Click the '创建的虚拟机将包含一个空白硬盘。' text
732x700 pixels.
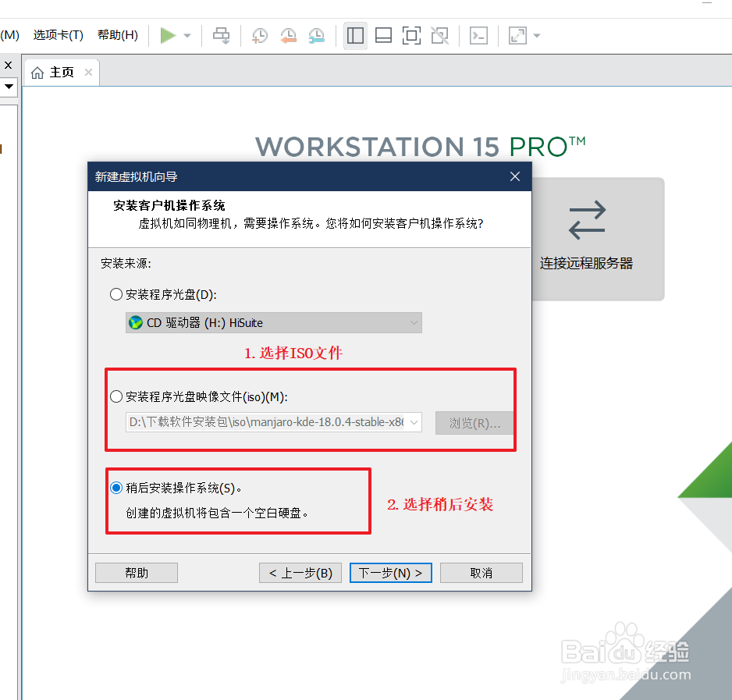click(217, 513)
